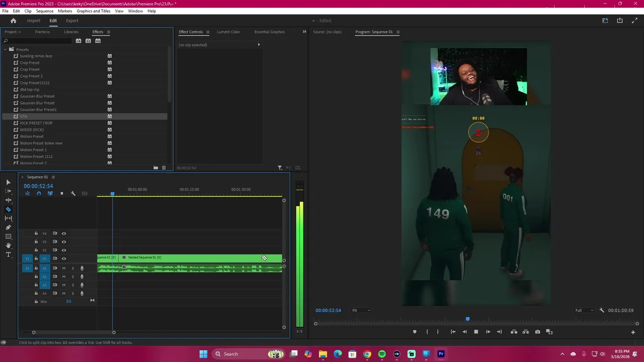Solo audio track A2
644x362 pixels.
click(x=72, y=277)
